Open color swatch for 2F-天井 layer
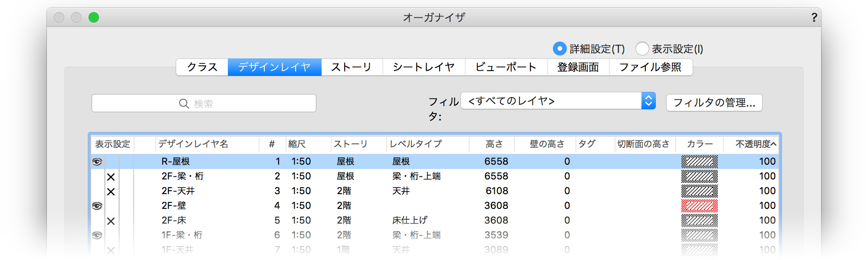 pyautogui.click(x=700, y=191)
